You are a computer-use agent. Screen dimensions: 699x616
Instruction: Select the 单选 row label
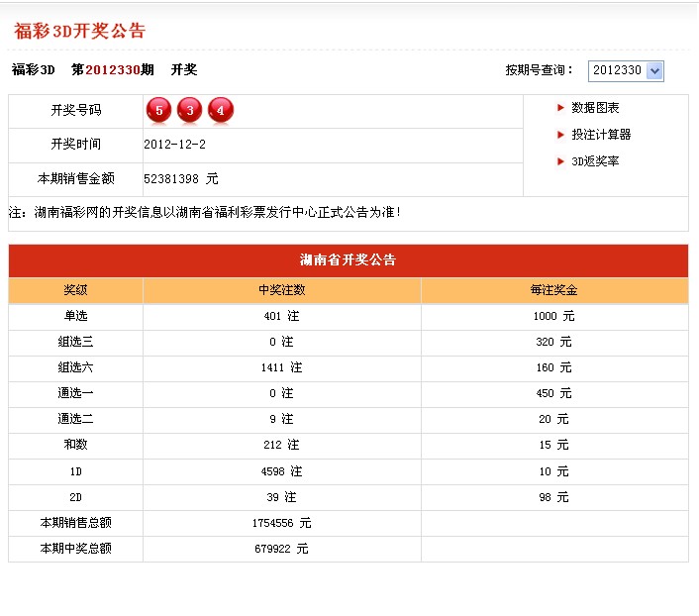76,316
